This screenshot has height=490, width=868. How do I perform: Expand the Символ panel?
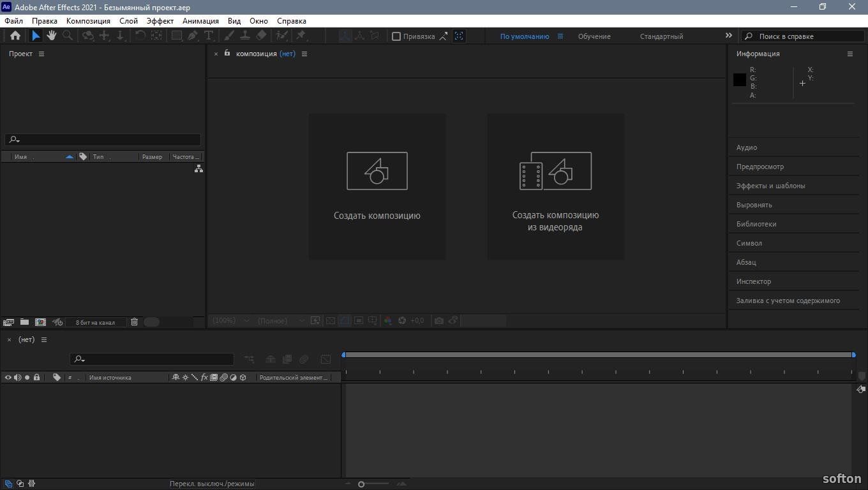coord(749,243)
